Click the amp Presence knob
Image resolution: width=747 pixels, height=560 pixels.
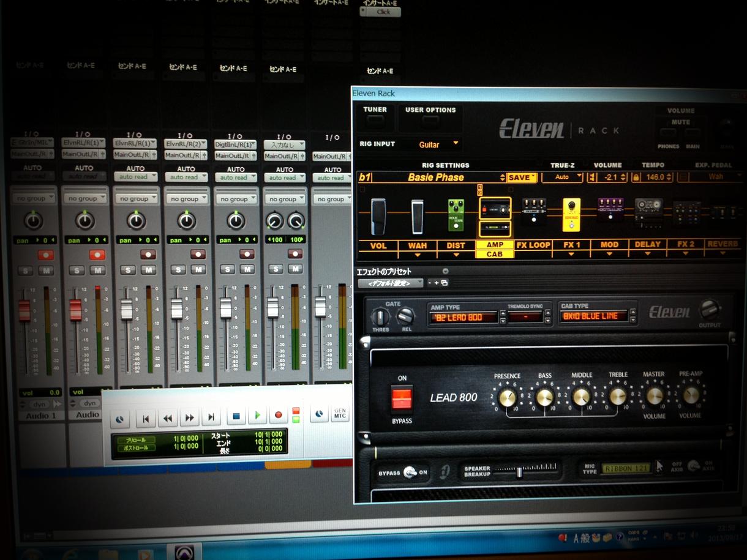pyautogui.click(x=507, y=398)
